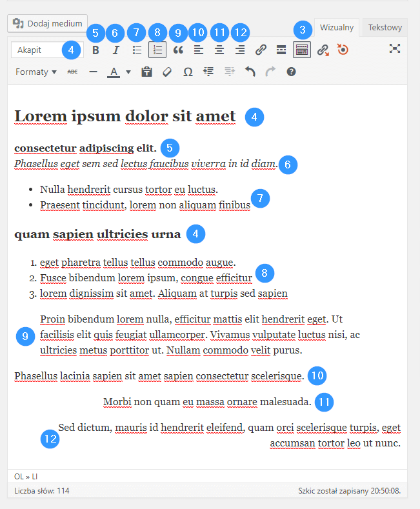Click the heading Lorem ipsum dolor sit amet
Image resolution: width=420 pixels, height=509 pixels.
tap(125, 116)
